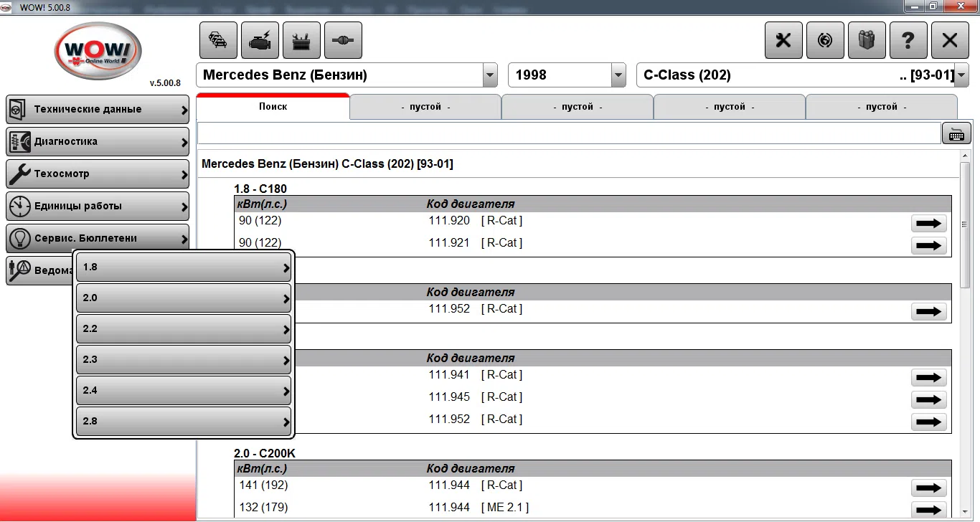Select the vehicle identification icon with cars
The height and width of the screenshot is (522, 980).
218,40
